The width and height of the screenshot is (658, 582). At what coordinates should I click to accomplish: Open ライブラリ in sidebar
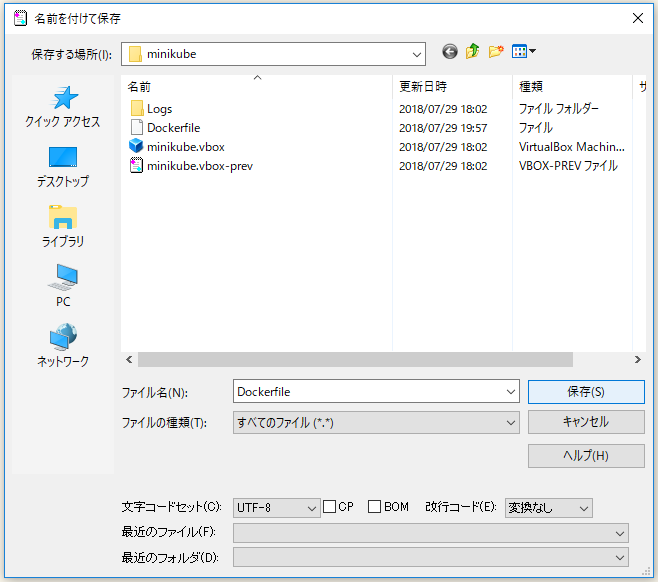pos(63,227)
